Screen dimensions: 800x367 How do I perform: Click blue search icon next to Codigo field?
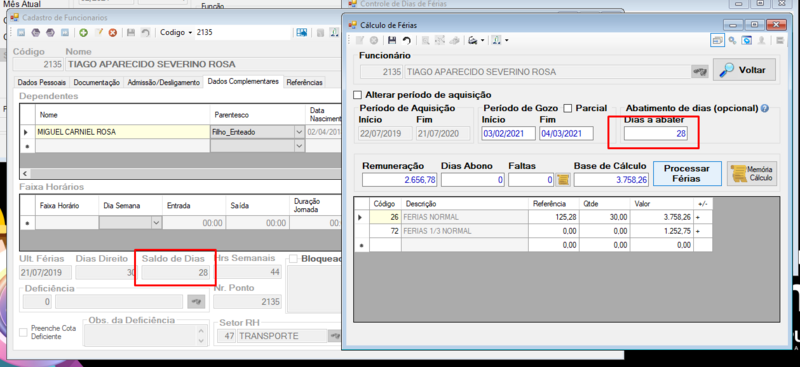point(302,32)
